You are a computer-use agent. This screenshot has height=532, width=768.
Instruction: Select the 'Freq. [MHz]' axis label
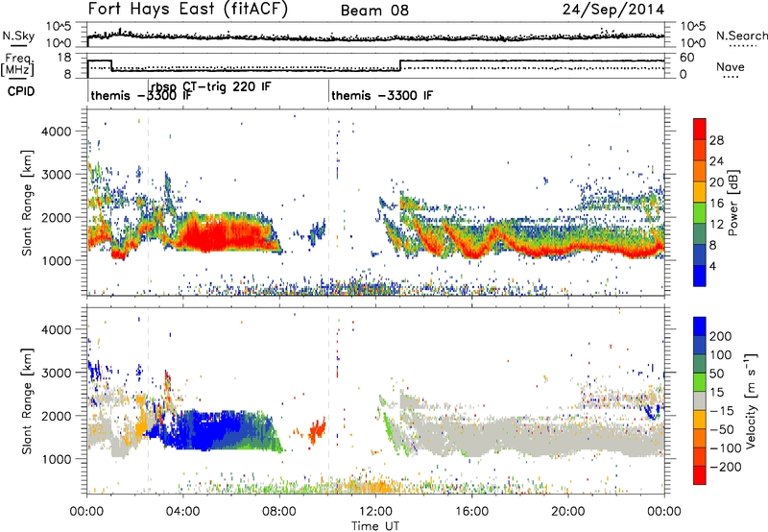tap(18, 65)
